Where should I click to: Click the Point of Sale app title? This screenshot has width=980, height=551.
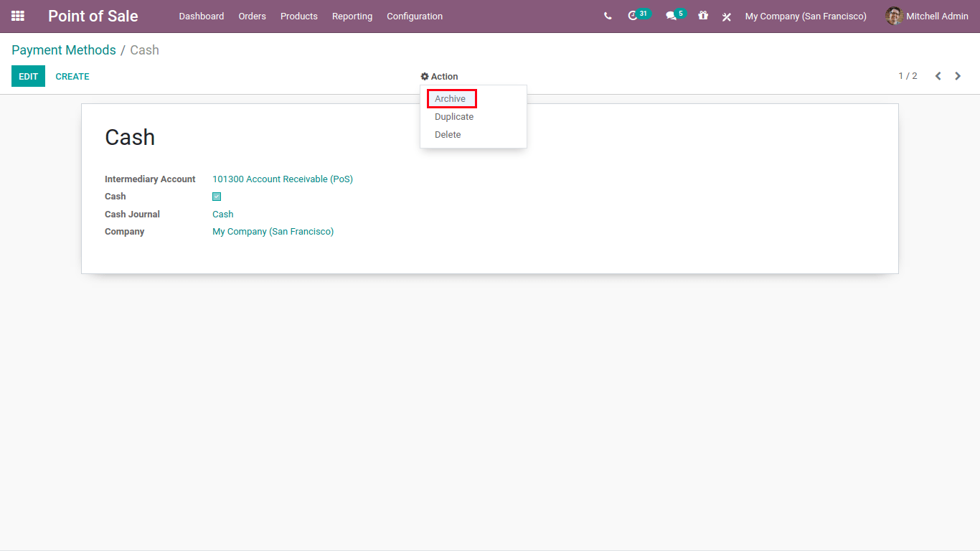93,16
